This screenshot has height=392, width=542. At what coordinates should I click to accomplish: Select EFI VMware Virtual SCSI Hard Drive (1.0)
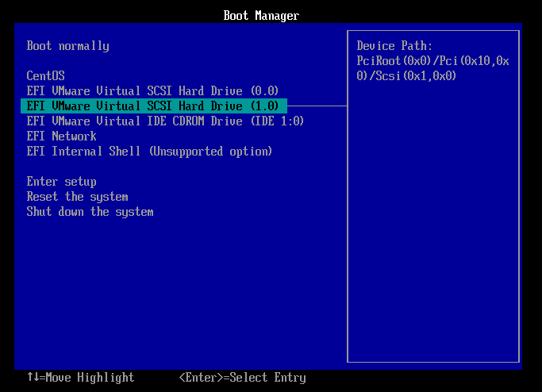pos(154,106)
